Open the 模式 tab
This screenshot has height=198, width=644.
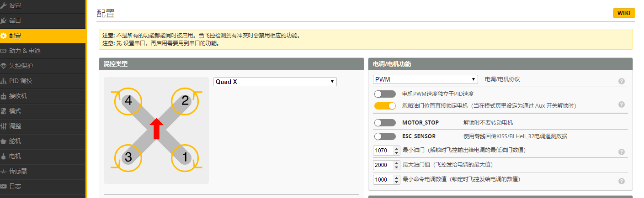tap(43, 111)
